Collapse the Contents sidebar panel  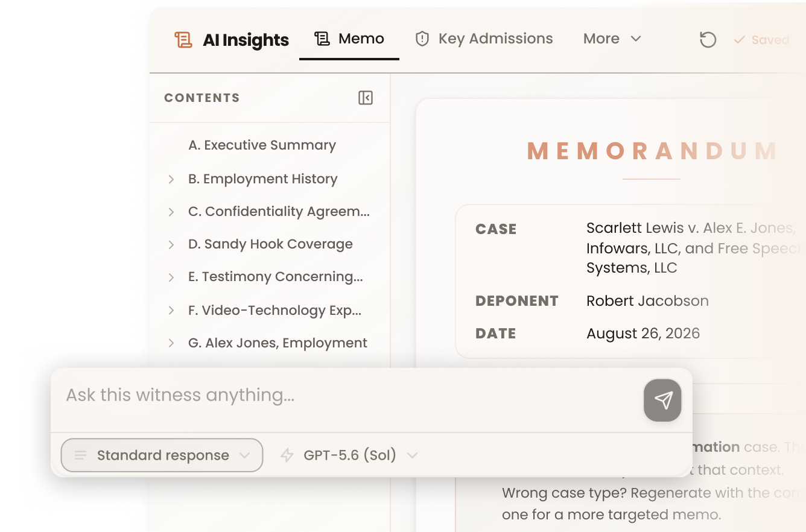[366, 98]
